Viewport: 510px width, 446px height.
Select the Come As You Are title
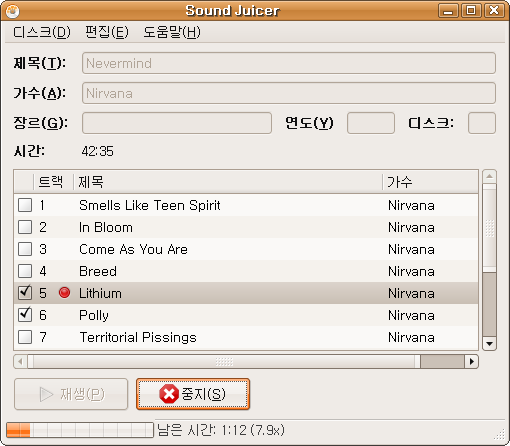pos(133,249)
